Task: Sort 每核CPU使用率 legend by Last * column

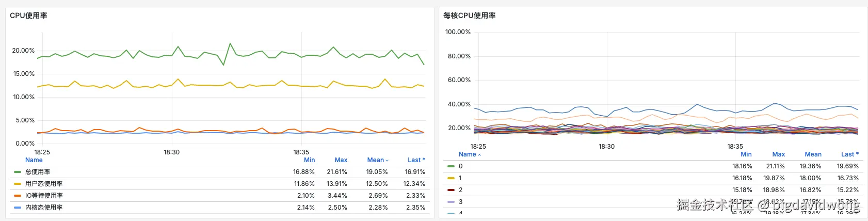Action: tap(849, 154)
